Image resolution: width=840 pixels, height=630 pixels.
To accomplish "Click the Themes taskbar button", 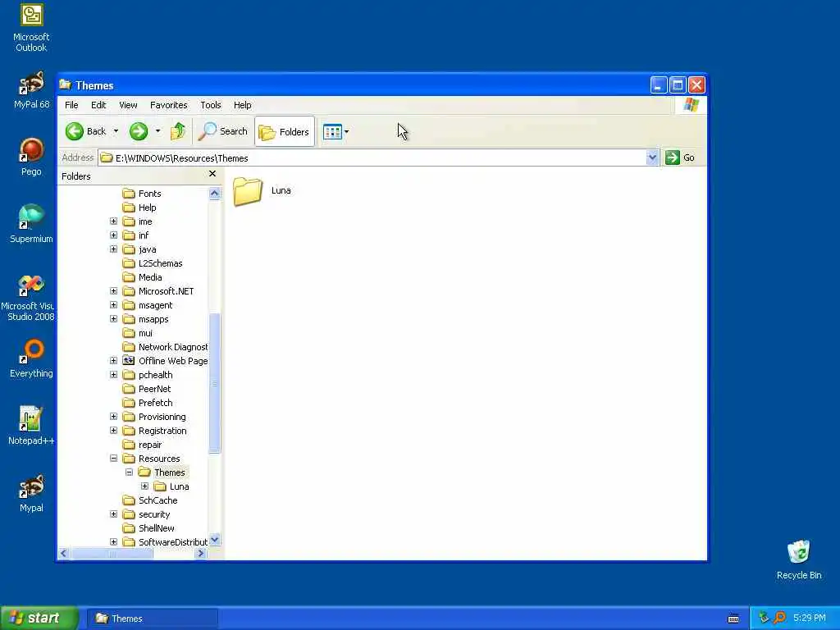I will [x=152, y=619].
